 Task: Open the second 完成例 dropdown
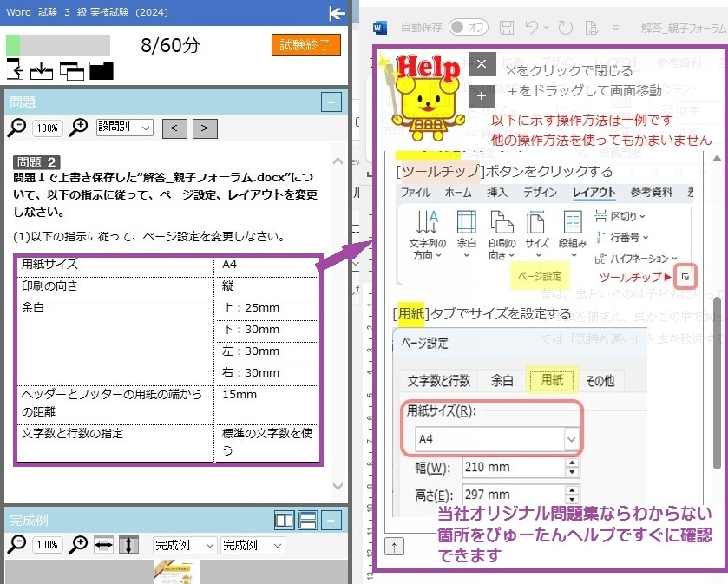(x=253, y=545)
